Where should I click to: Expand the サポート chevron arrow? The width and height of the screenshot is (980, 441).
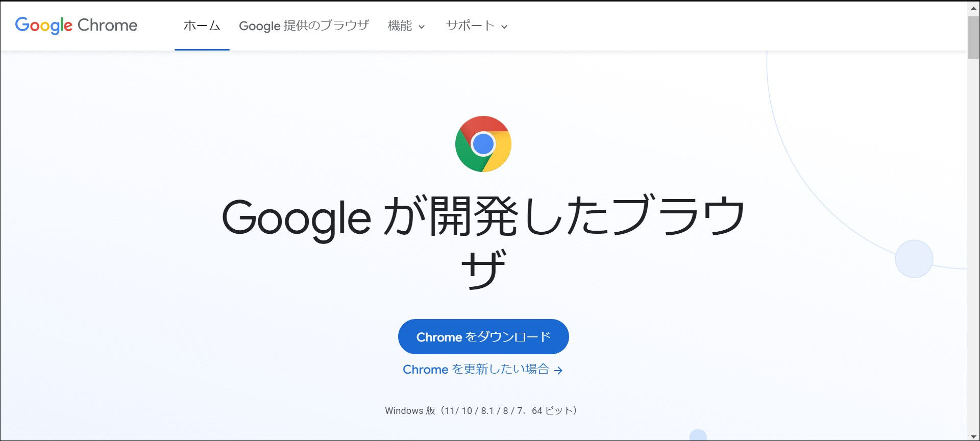click(x=504, y=27)
